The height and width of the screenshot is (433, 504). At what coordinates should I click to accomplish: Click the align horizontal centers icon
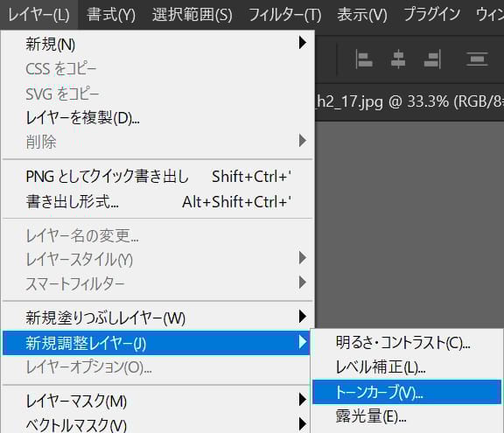(398, 59)
